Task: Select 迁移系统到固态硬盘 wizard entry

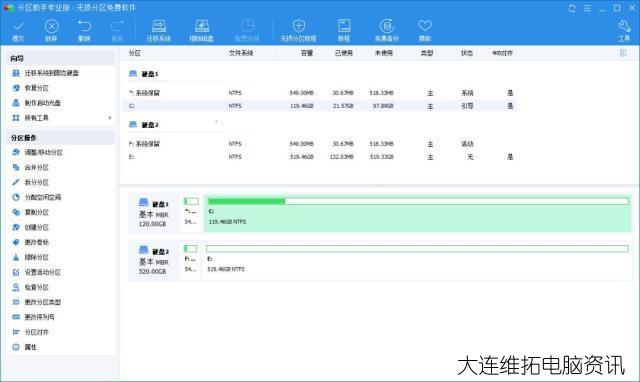Action: (51, 73)
